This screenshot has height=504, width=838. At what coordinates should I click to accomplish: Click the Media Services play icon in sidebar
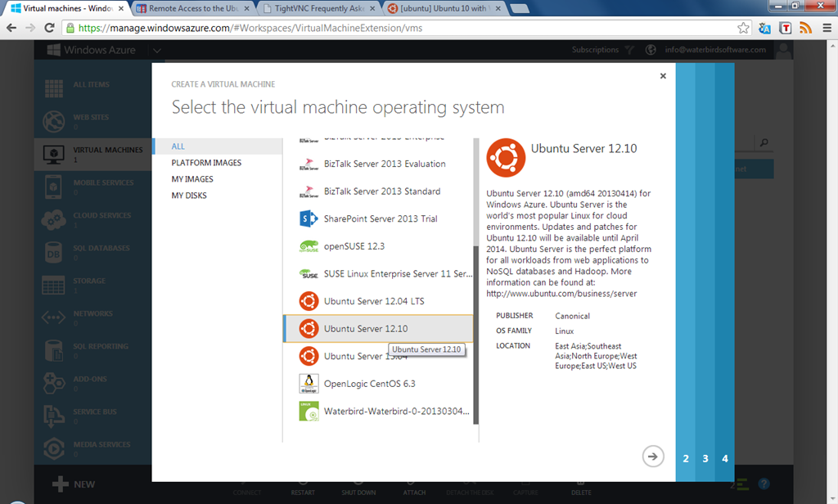pos(53,449)
